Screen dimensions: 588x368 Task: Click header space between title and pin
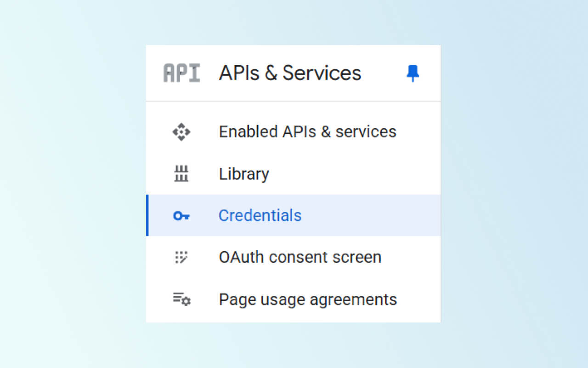click(384, 73)
